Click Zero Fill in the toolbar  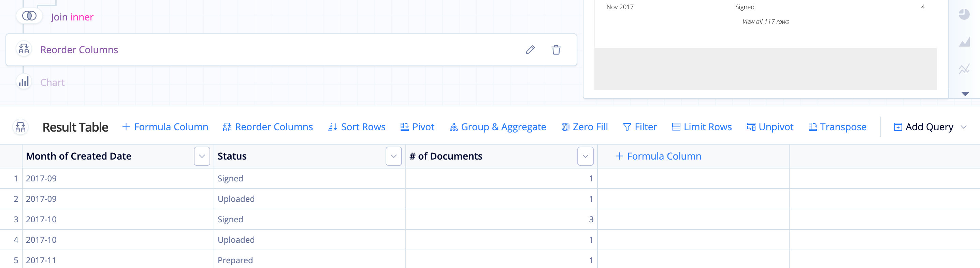point(584,127)
